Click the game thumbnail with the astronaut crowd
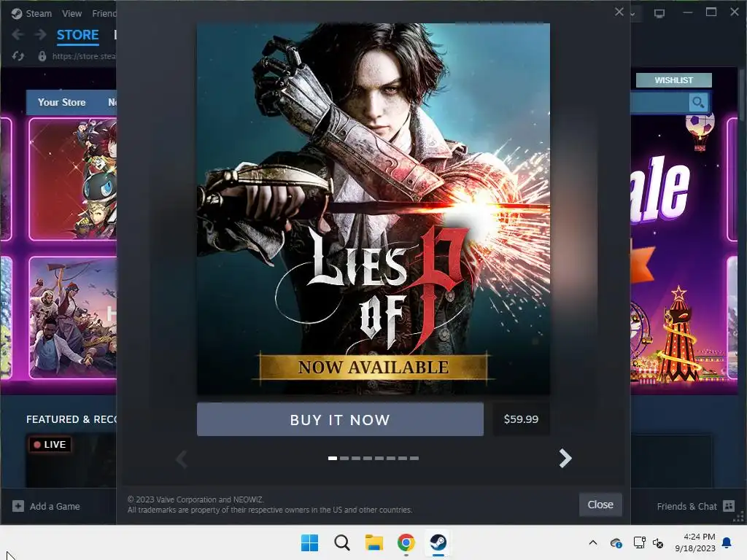 tap(73, 318)
